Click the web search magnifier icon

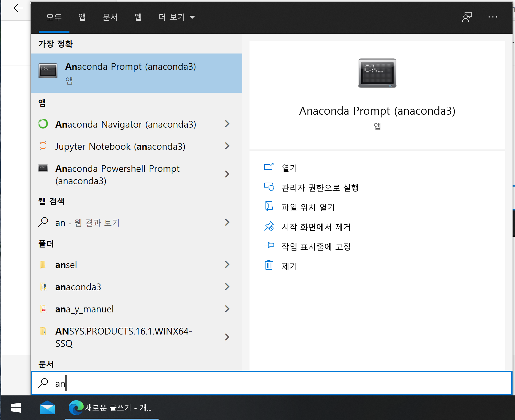pyautogui.click(x=43, y=222)
